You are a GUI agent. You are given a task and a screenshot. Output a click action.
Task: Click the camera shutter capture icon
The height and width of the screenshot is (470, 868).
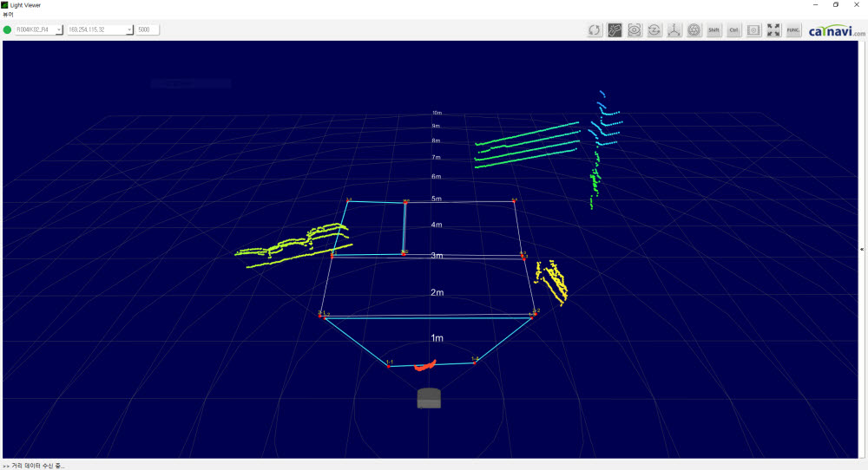pos(694,30)
